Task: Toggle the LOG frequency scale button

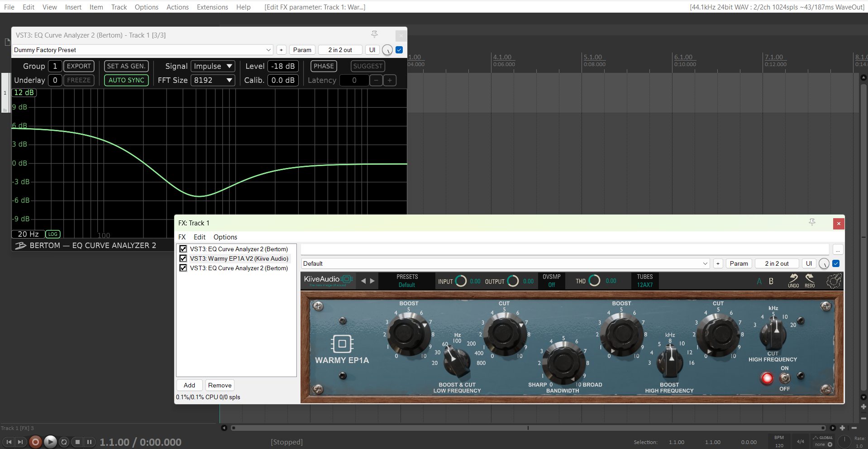Action: tap(53, 234)
